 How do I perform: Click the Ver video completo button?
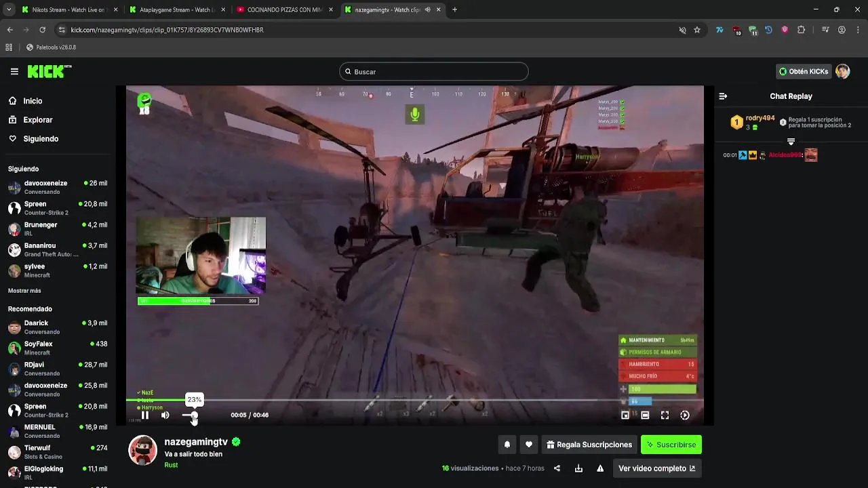tap(656, 468)
